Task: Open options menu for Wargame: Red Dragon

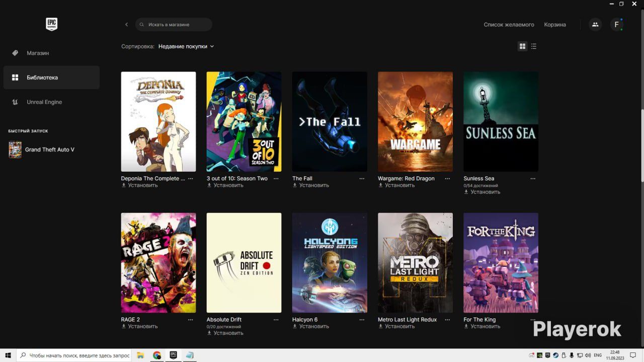Action: coord(447,179)
